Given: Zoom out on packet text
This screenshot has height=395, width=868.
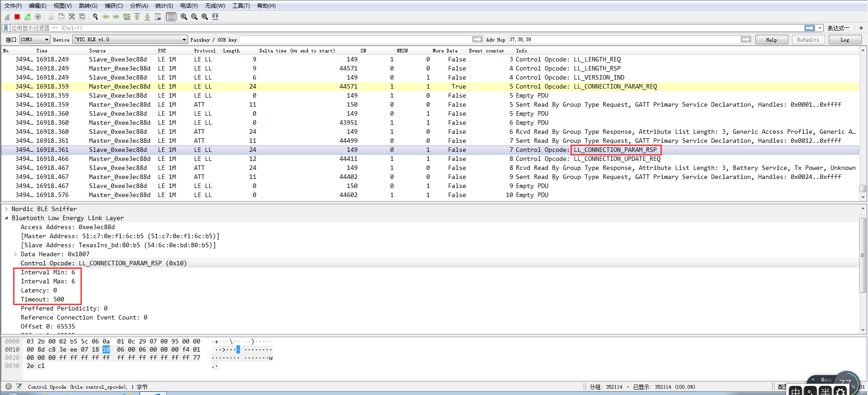Looking at the screenshot, I should [x=194, y=17].
